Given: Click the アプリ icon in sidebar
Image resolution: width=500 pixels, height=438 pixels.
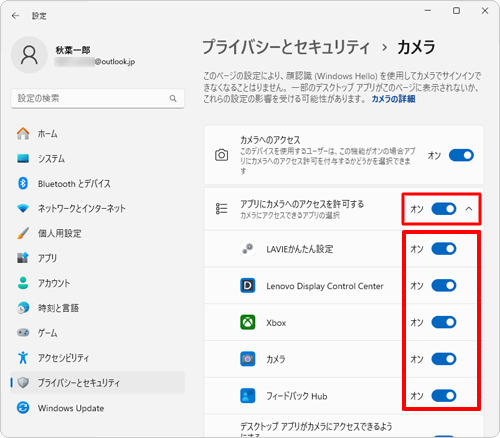Looking at the screenshot, I should pos(23,258).
